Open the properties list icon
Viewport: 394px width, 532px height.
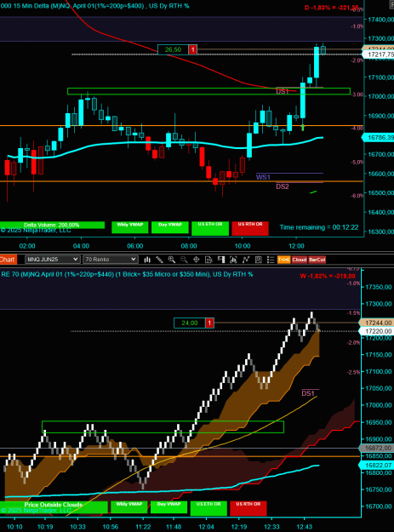pos(271,260)
